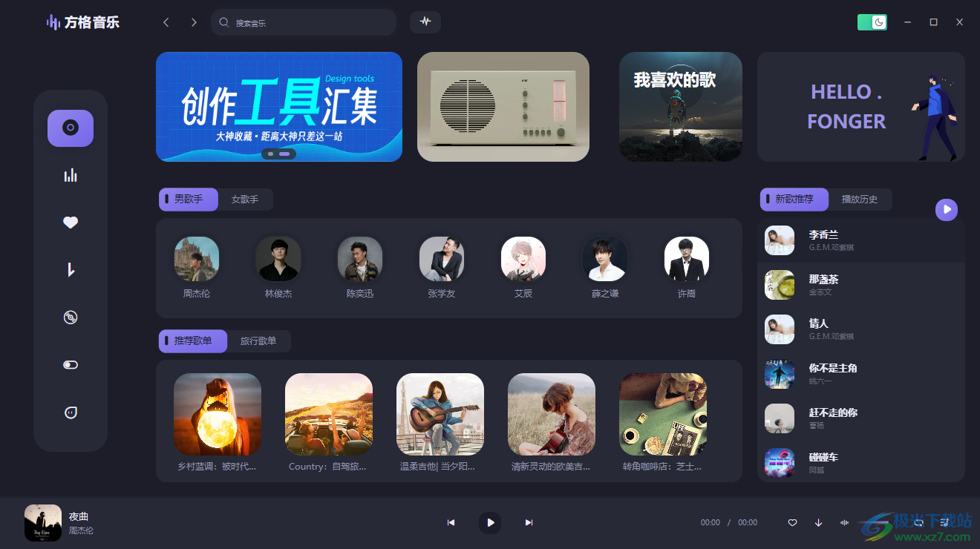Skip to the next track
The width and height of the screenshot is (980, 549).
point(529,523)
